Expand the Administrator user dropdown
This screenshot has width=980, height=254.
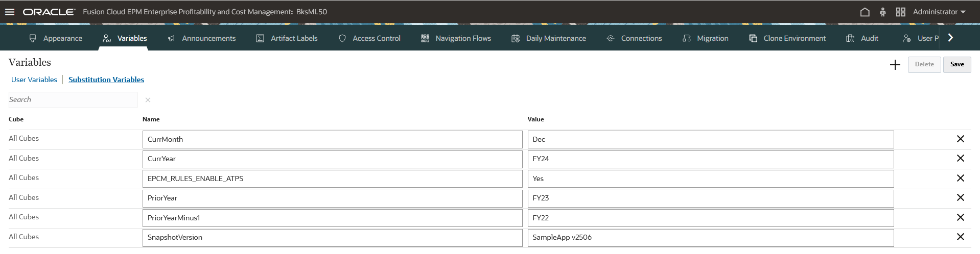tap(939, 12)
